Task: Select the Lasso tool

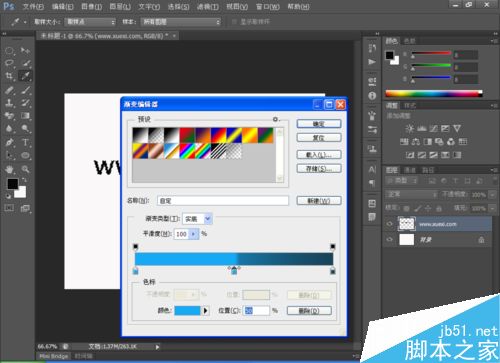Action: click(9, 63)
